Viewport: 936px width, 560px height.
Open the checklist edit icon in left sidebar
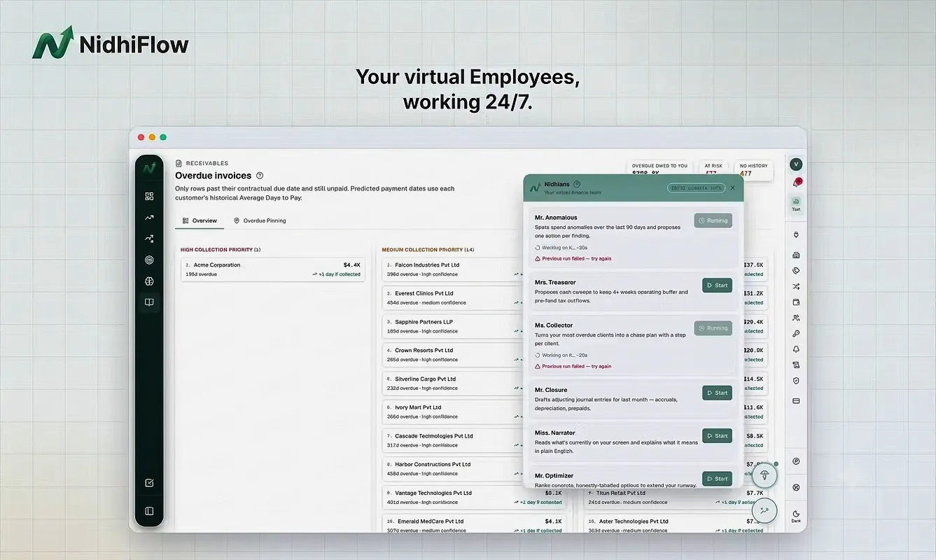tap(149, 483)
